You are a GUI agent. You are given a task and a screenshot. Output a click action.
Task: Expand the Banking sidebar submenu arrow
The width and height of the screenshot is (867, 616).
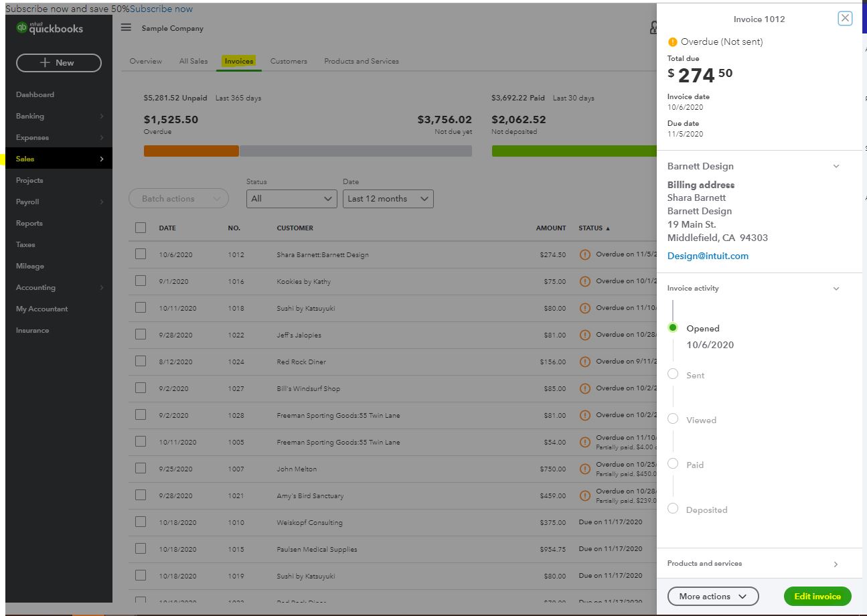pyautogui.click(x=102, y=117)
